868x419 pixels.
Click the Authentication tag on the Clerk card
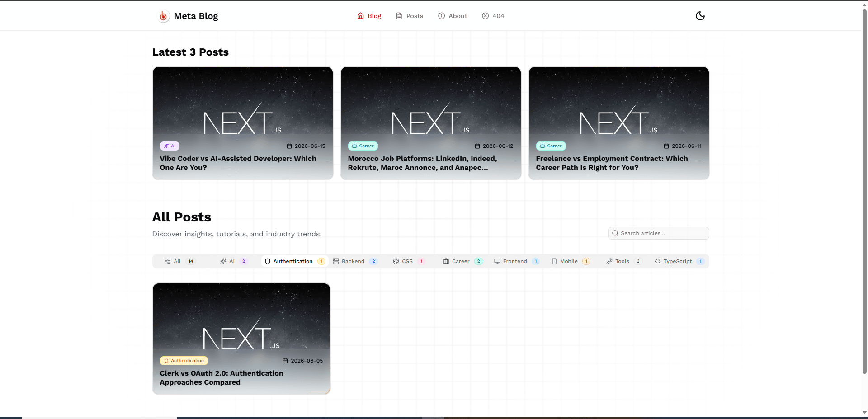click(x=184, y=361)
